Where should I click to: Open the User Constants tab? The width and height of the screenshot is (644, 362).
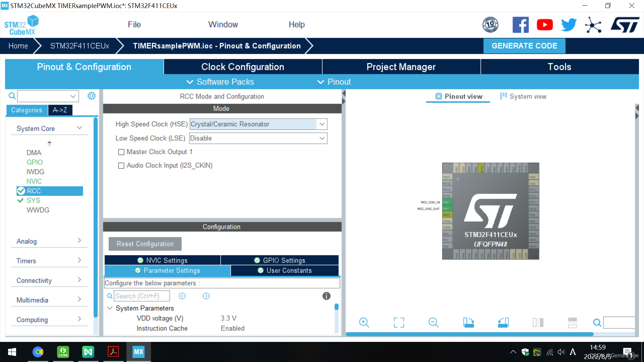pos(284,270)
